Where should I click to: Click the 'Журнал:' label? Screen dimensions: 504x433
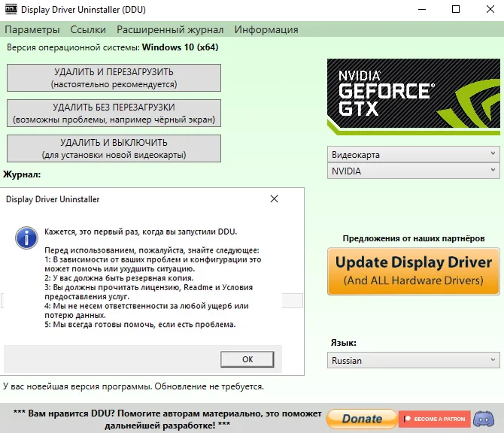tap(22, 174)
